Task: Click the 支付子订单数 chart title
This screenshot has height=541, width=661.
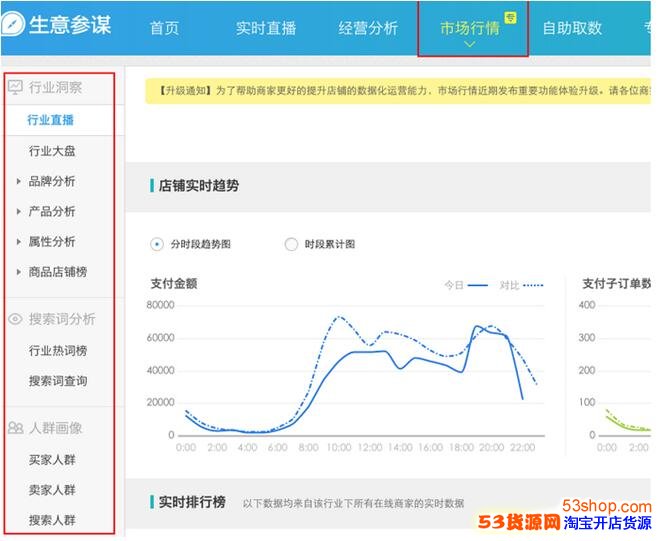Action: tap(616, 284)
